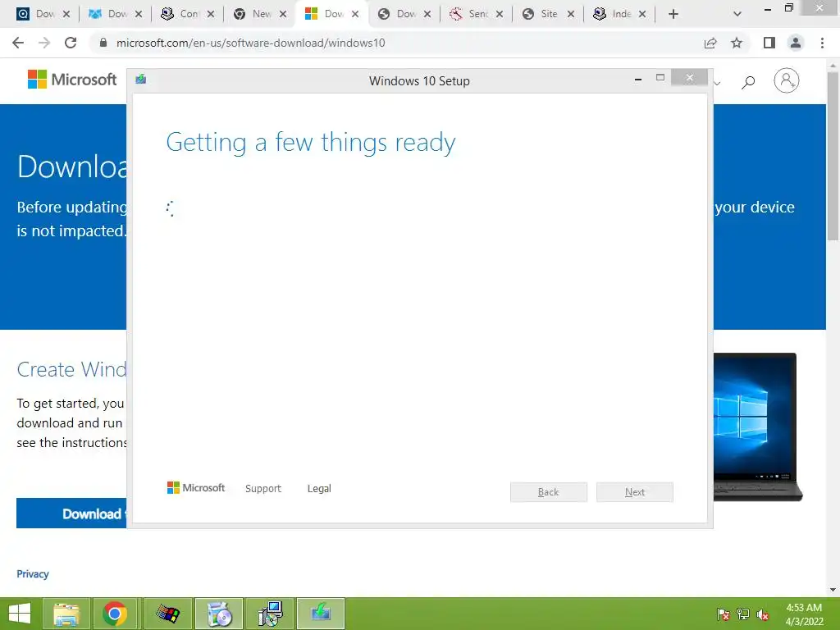Click the taskbar clock showing 4:53 AM
Viewport: 840px width, 630px height.
coord(804,614)
